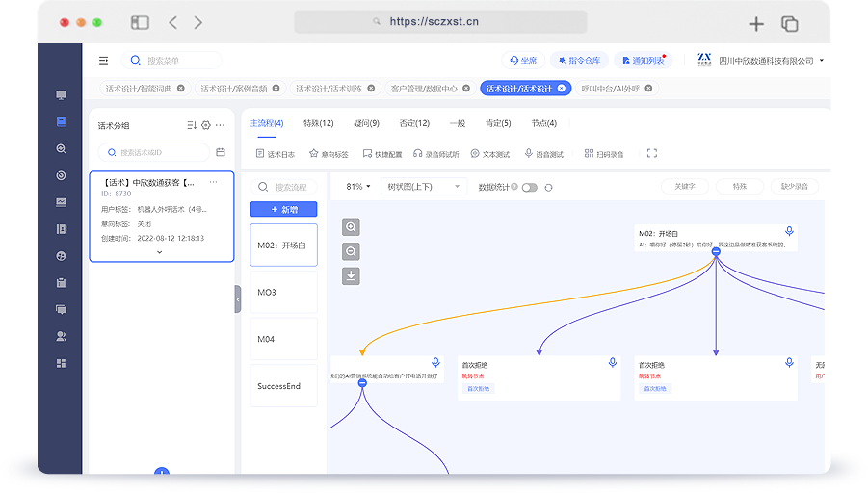Click the zoom out magnifier on canvas
The width and height of the screenshot is (868, 493).
click(352, 251)
